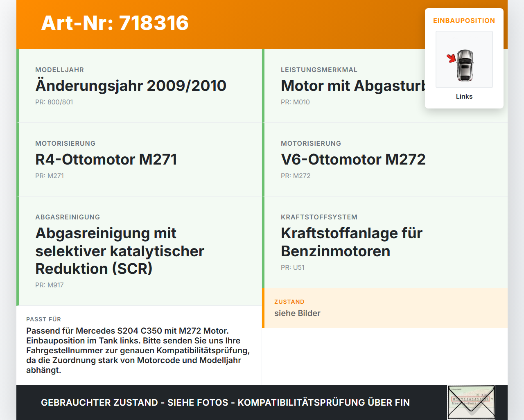Select the LEISTUNGSMERKMAL label

(x=319, y=70)
